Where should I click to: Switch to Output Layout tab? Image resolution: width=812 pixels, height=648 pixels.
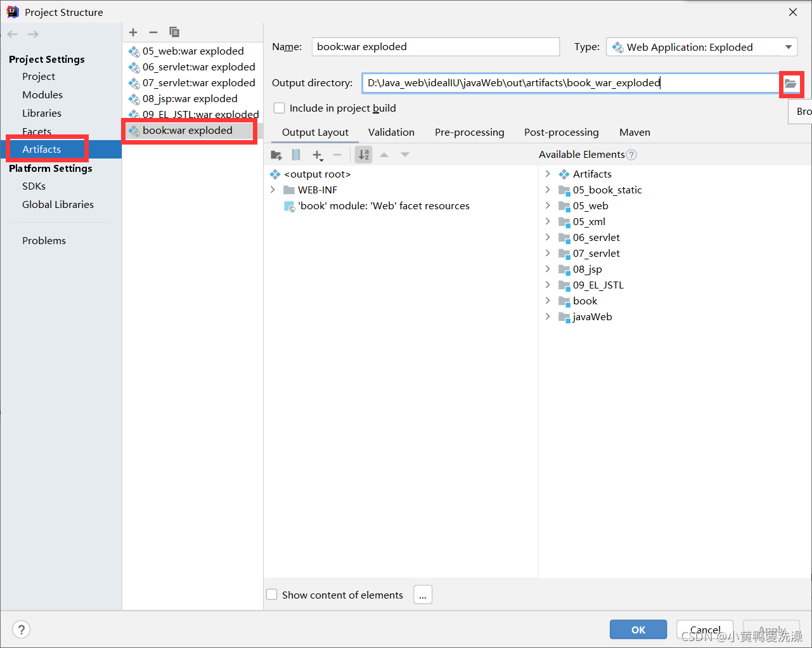[x=315, y=133]
